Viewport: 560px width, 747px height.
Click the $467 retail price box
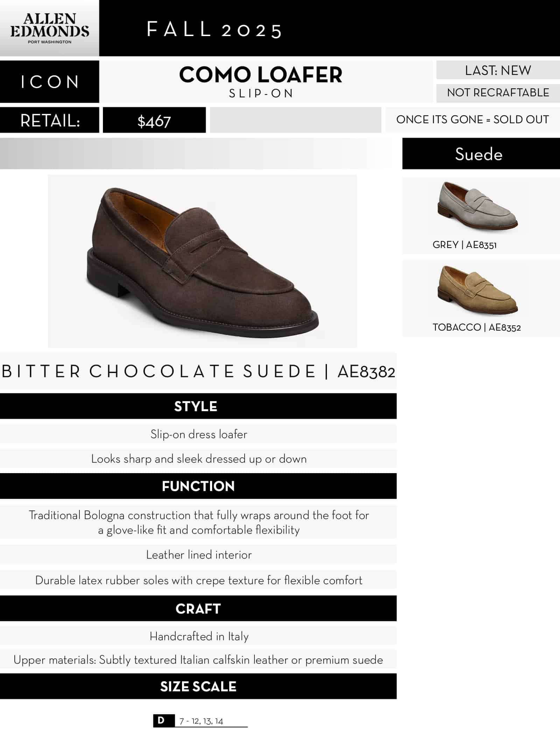[154, 120]
